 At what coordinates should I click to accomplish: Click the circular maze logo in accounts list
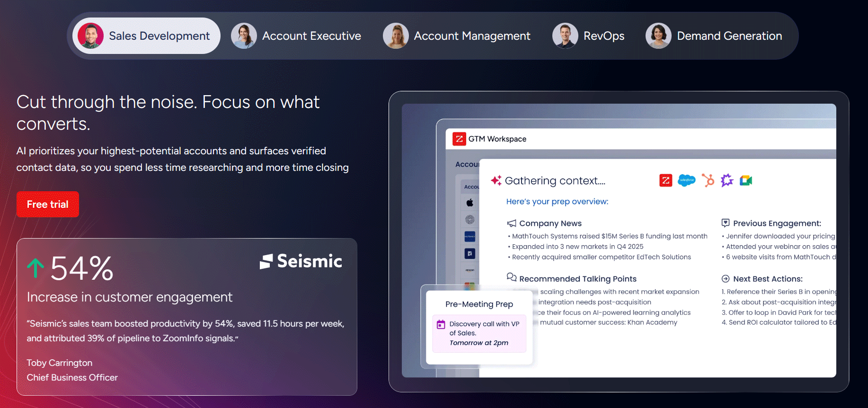[470, 220]
